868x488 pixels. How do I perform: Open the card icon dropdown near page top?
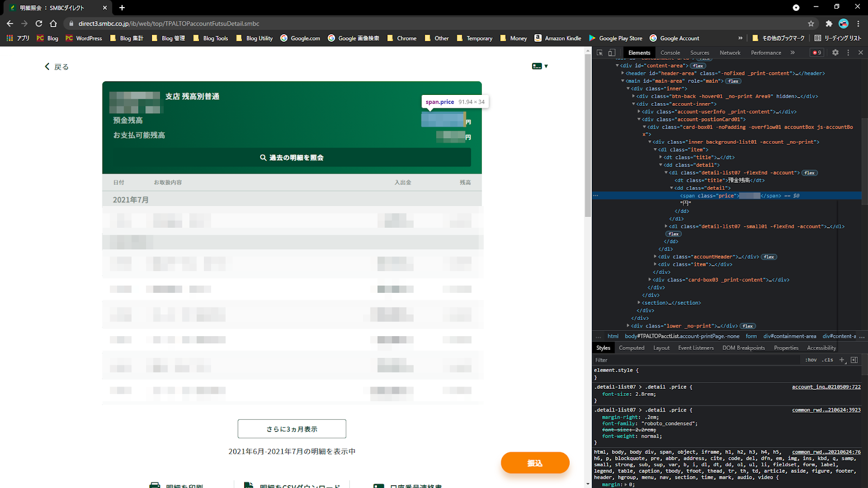pos(540,66)
